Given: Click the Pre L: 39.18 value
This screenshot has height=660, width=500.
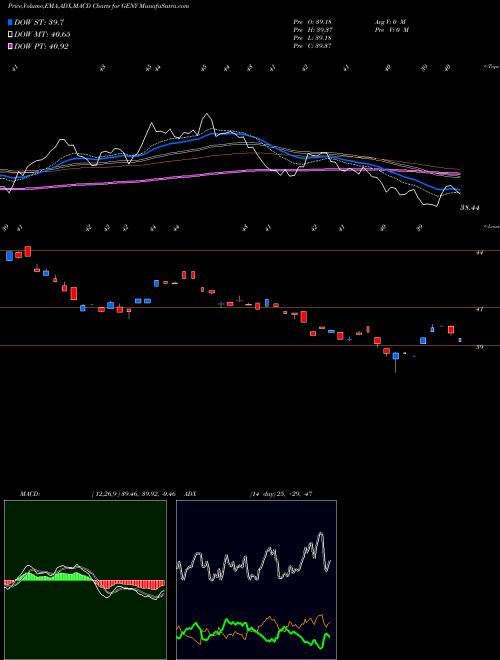Looking at the screenshot, I should pyautogui.click(x=313, y=38).
